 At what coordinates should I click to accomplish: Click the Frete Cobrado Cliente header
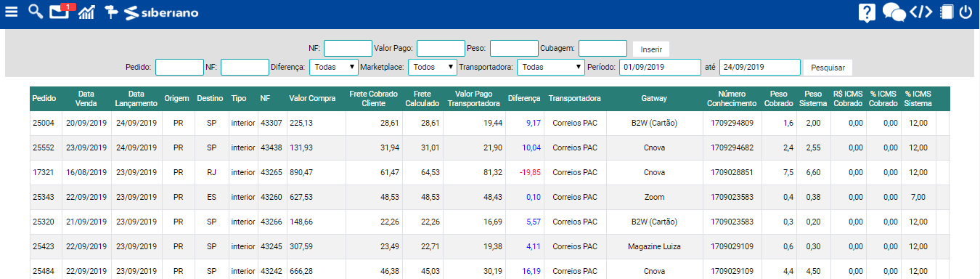(373, 98)
